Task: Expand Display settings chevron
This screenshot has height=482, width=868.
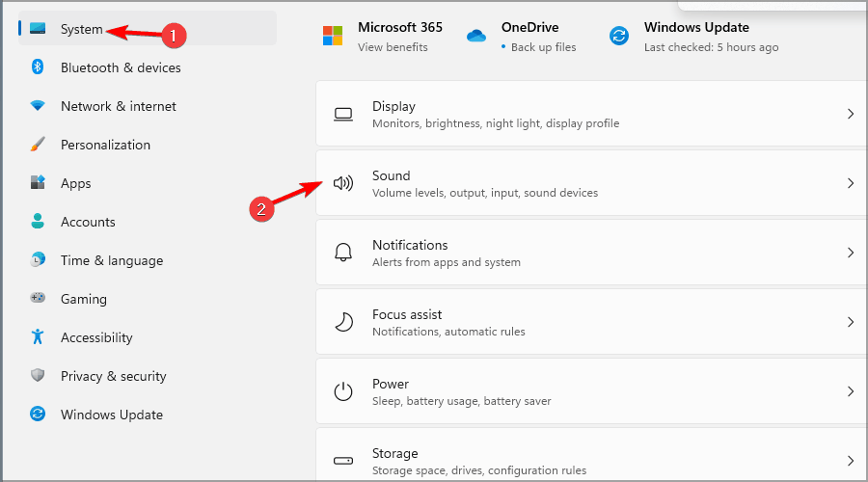Action: [851, 114]
